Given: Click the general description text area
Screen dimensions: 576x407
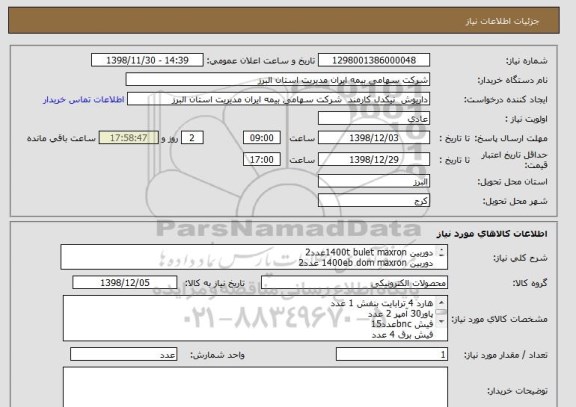Looking at the screenshot, I should (x=254, y=257).
